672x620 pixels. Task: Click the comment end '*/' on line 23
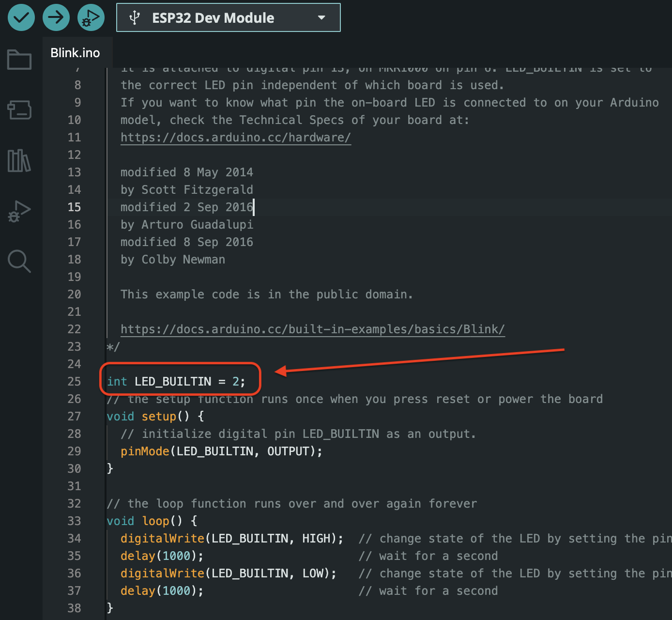pyautogui.click(x=113, y=347)
